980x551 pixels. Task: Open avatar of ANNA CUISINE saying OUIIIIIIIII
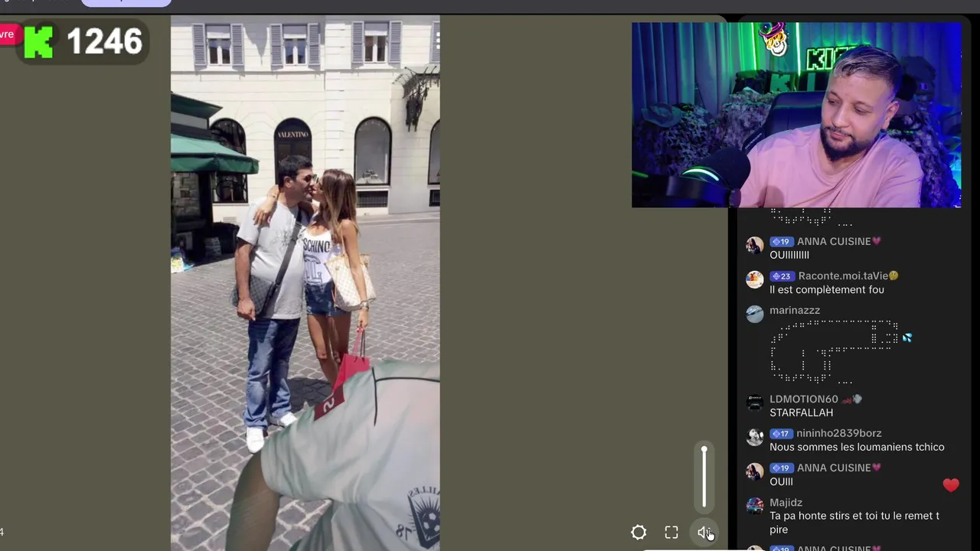point(755,245)
